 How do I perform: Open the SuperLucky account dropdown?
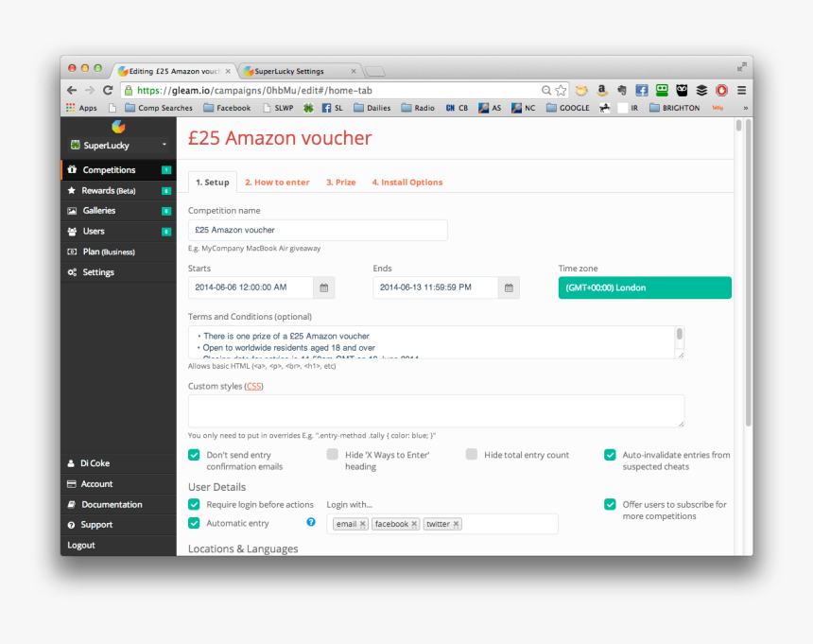pyautogui.click(x=118, y=146)
